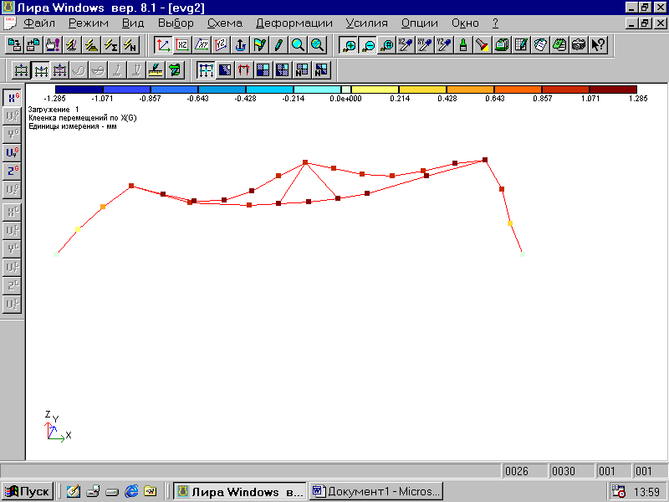Click the camera snapshot icon
This screenshot has height=502, width=669.
[x=579, y=45]
